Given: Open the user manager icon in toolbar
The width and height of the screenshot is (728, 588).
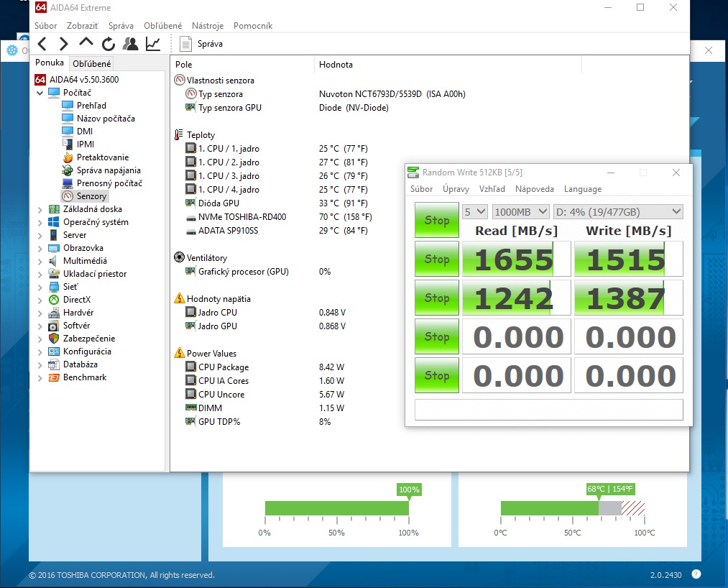Looking at the screenshot, I should point(131,44).
